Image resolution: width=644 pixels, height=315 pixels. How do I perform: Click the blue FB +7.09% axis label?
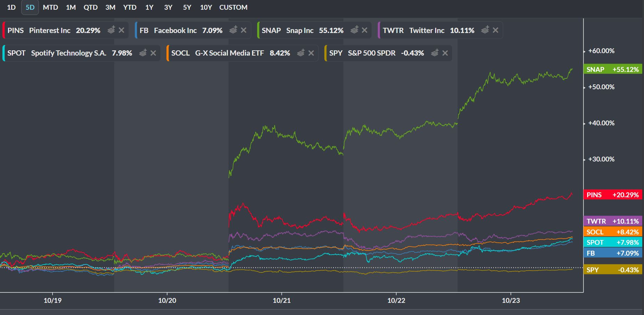point(613,253)
